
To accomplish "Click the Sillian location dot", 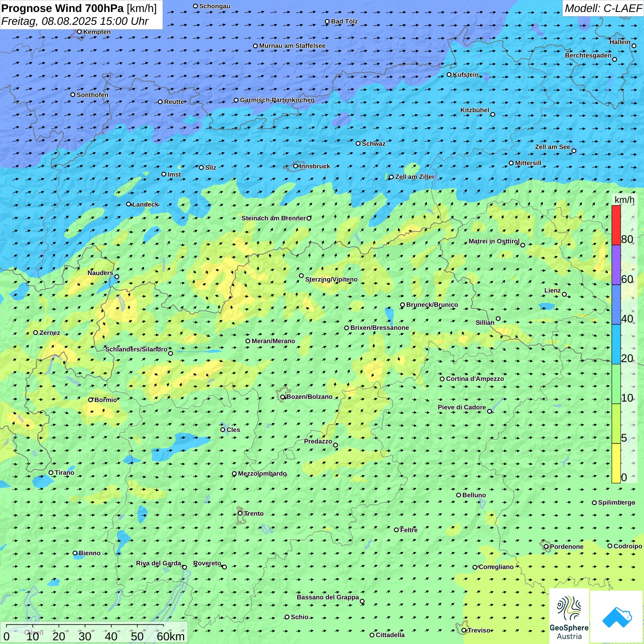I will tap(498, 318).
